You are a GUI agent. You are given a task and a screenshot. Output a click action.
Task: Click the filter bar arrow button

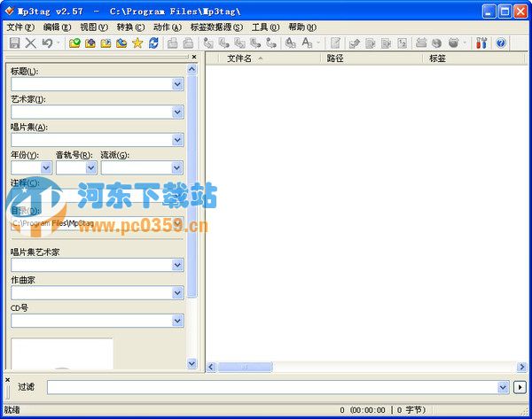point(520,387)
